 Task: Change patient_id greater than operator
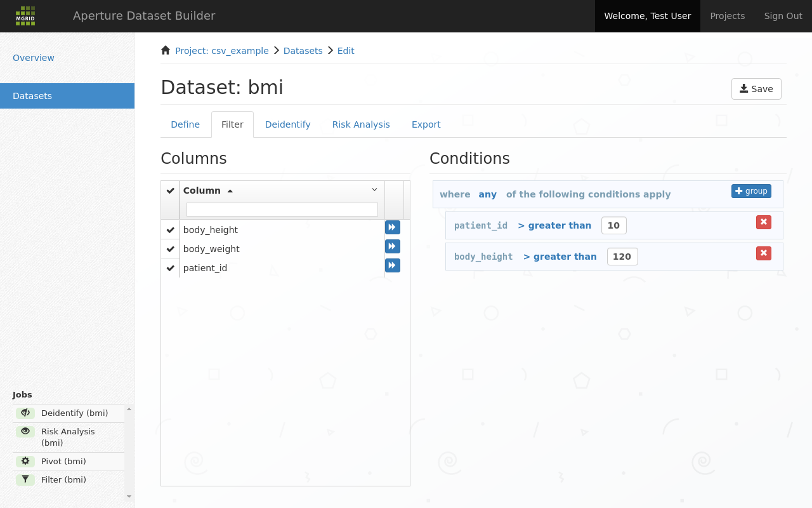point(554,225)
